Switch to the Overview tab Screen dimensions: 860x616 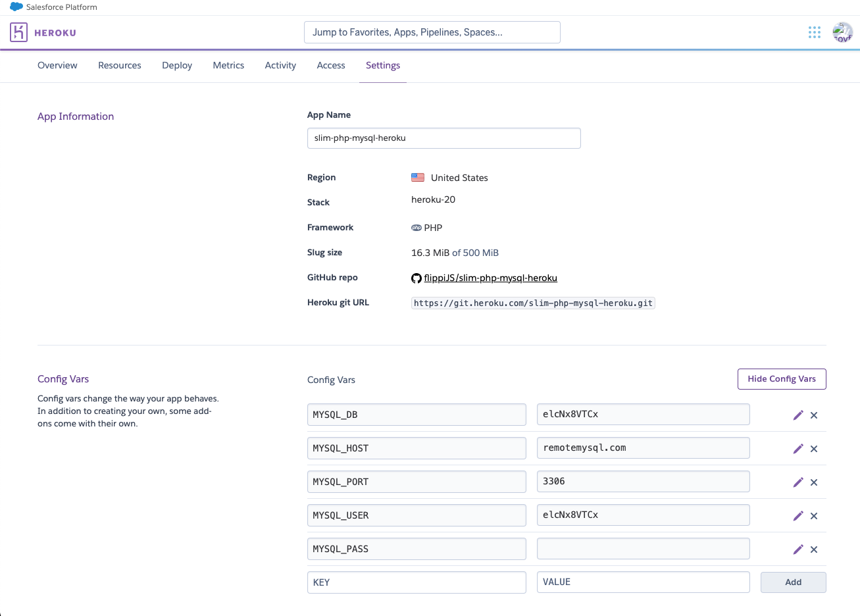[57, 65]
